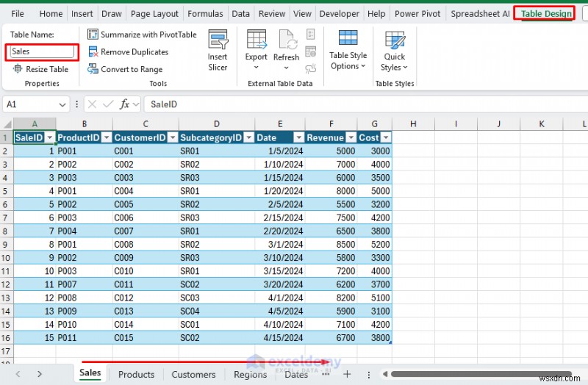Viewport: 588px width, 385px height.
Task: Expand the Name Box dropdown
Action: pyautogui.click(x=62, y=104)
